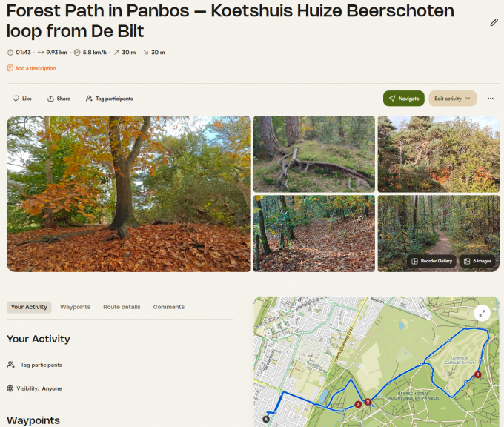This screenshot has height=427, width=504.
Task: Select the Your Activity tab
Action: (x=29, y=307)
